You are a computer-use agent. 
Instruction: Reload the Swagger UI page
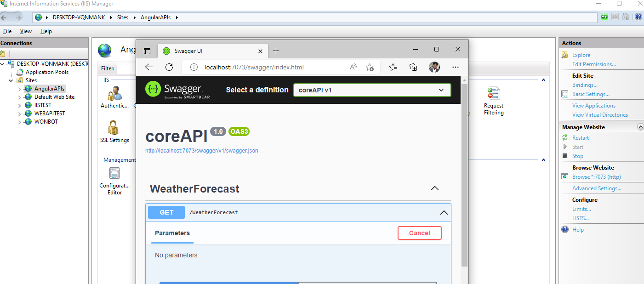coord(169,67)
